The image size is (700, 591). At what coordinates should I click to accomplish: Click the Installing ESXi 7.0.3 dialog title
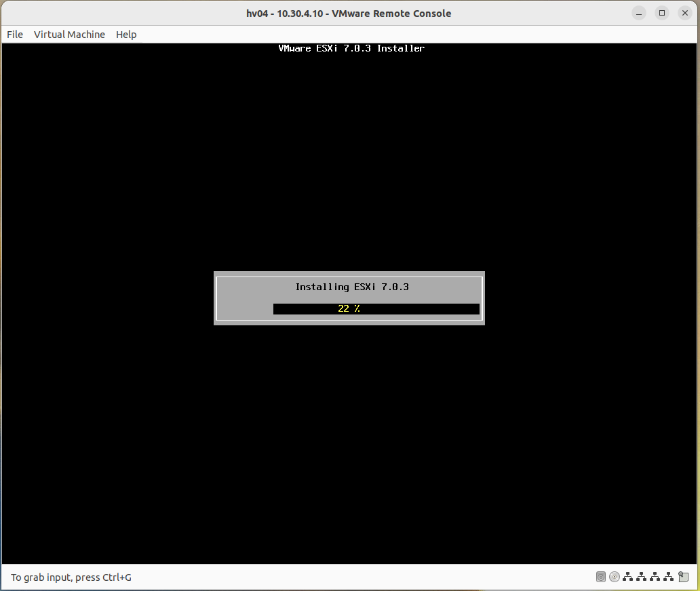click(x=351, y=287)
